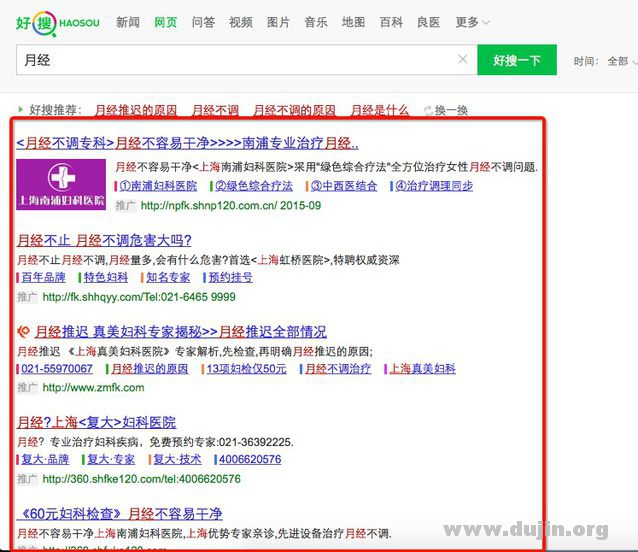Open sublink 预约挂号
Viewport: 638px width, 552px height.
pyautogui.click(x=231, y=277)
